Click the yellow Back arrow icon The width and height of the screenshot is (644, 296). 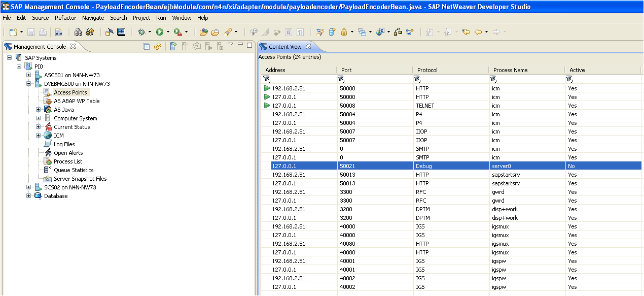point(478,32)
